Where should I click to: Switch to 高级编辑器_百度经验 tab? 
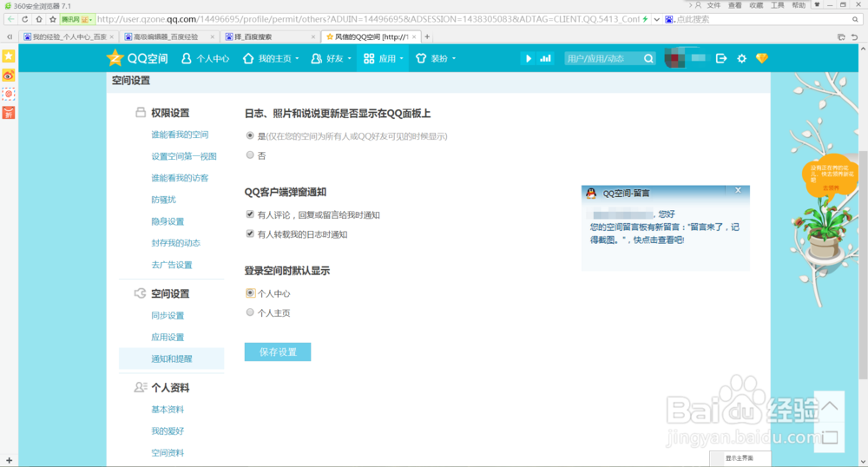(168, 36)
